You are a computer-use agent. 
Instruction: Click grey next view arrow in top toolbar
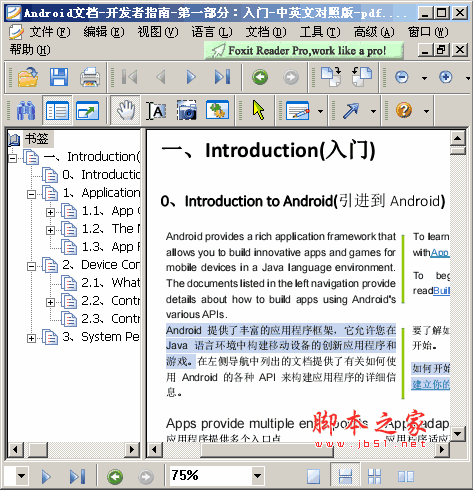[x=291, y=77]
